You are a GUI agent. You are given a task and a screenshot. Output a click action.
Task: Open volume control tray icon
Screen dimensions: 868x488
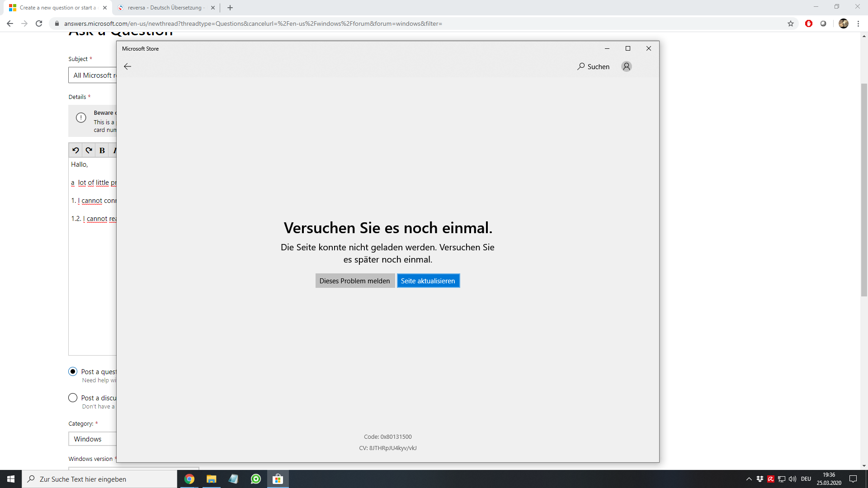point(793,479)
